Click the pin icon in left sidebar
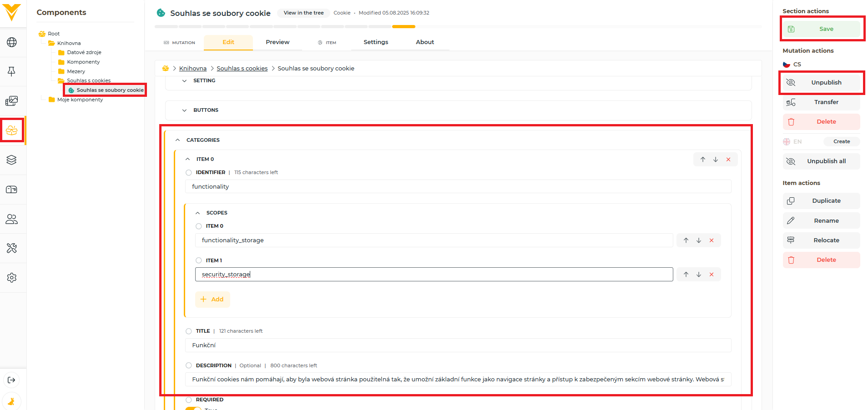 tap(12, 71)
